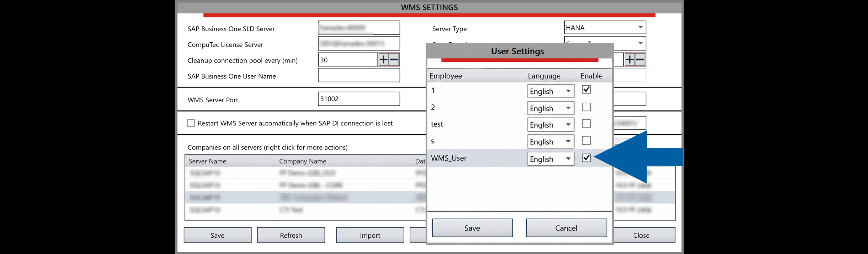Open language dropdown for employee 2
This screenshot has width=868, height=254.
pos(550,108)
